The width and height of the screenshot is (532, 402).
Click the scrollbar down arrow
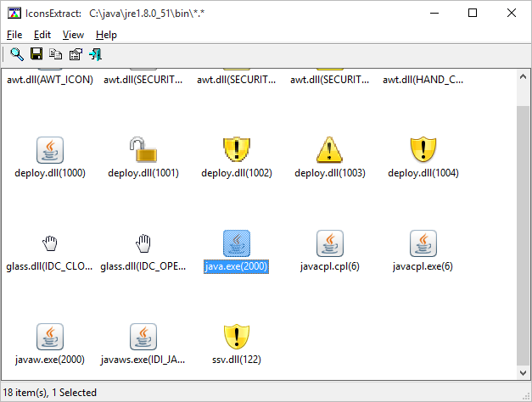pos(523,373)
